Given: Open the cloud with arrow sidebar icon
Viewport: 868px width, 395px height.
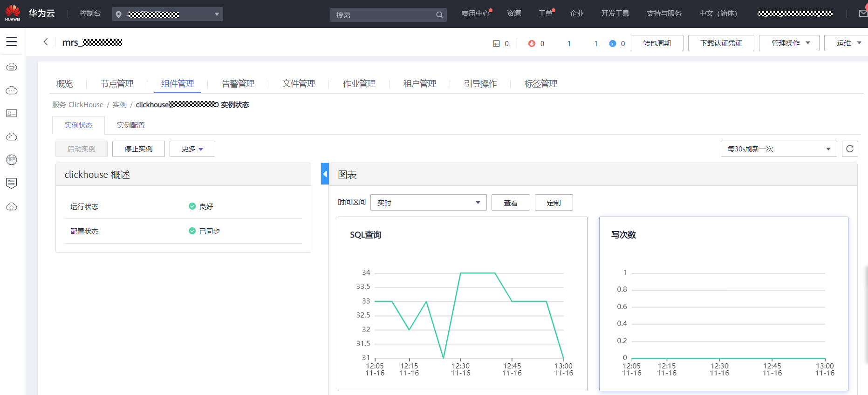Looking at the screenshot, I should [x=12, y=136].
